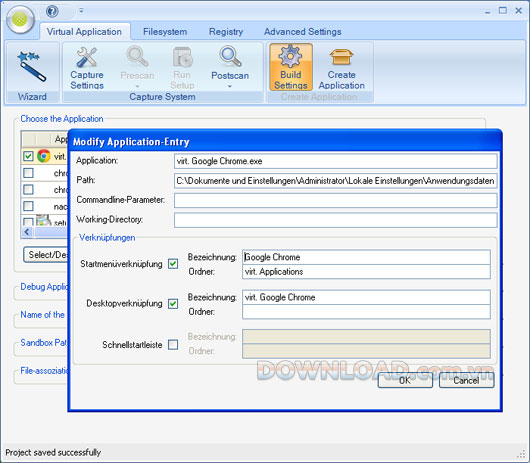The height and width of the screenshot is (463, 530).
Task: Check the second chro row checkbox
Action: (28, 189)
